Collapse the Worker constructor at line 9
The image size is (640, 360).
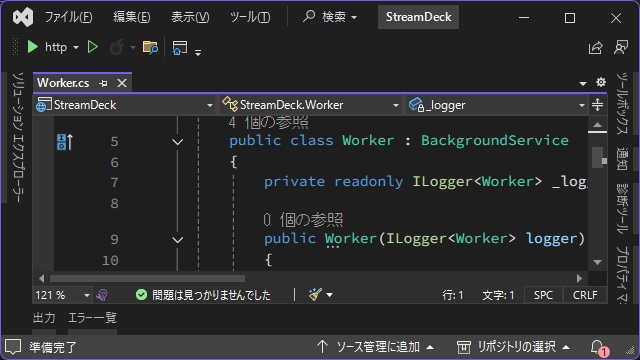[x=178, y=240]
